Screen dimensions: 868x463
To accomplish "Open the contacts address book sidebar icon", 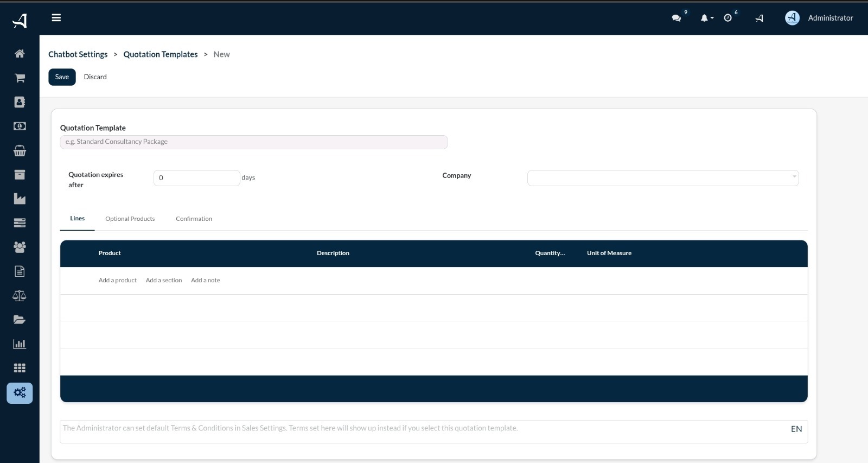I will point(20,102).
